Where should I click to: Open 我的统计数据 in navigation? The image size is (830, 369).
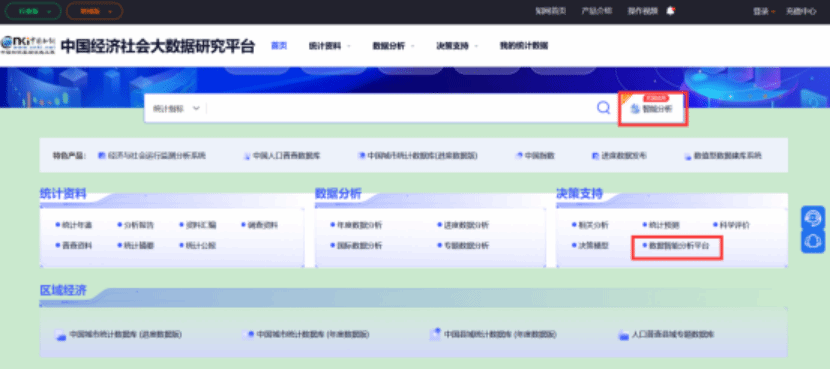click(524, 46)
